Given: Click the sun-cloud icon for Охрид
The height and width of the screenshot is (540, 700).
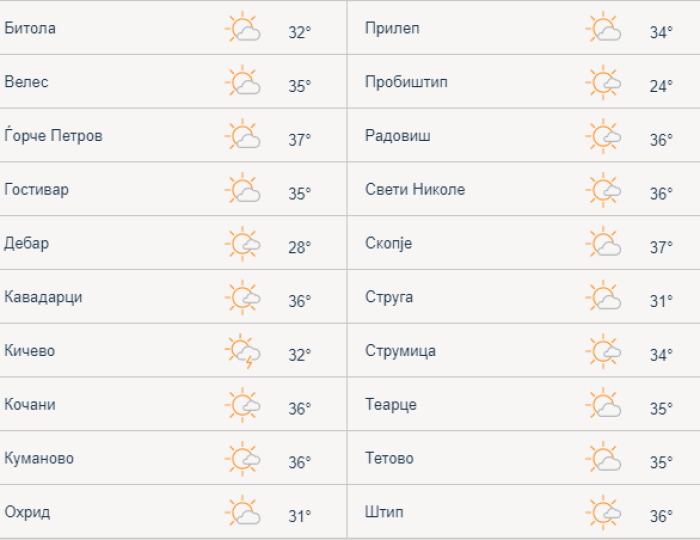Looking at the screenshot, I should click(243, 512).
